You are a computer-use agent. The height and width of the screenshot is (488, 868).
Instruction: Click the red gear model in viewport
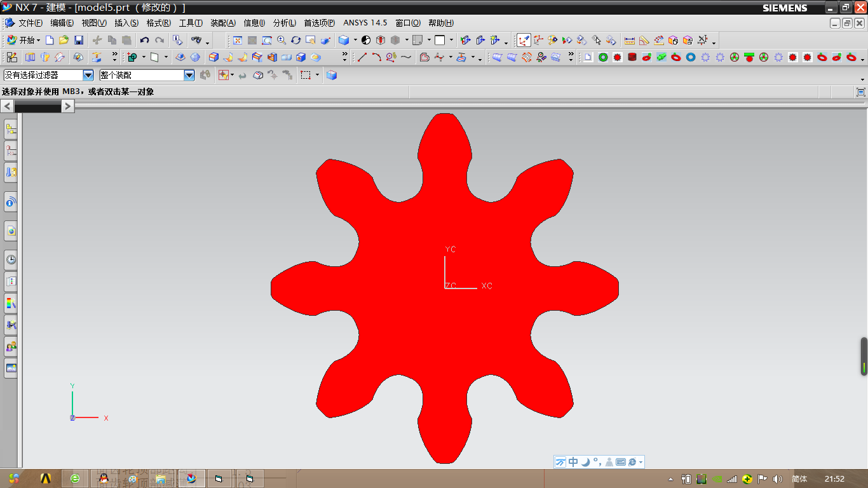pos(445,288)
